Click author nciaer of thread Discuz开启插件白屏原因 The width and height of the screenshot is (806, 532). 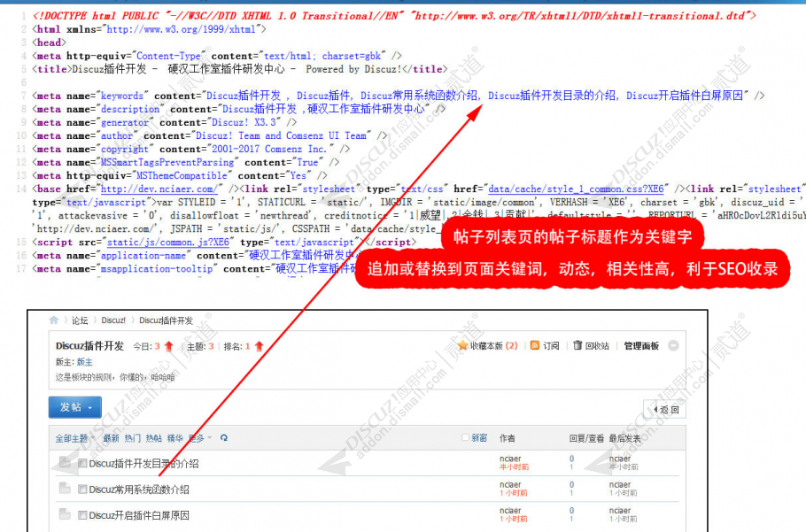point(510,510)
